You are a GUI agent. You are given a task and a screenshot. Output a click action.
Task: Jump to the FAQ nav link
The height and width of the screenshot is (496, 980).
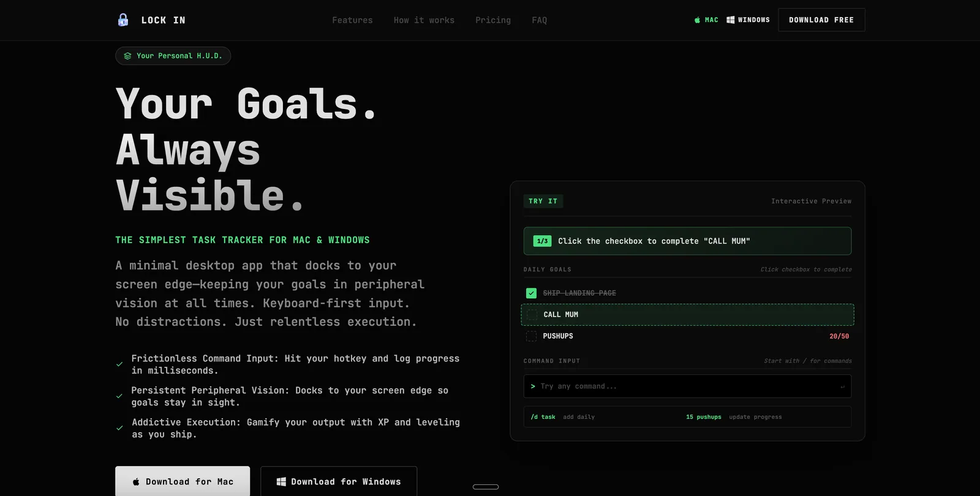[540, 20]
